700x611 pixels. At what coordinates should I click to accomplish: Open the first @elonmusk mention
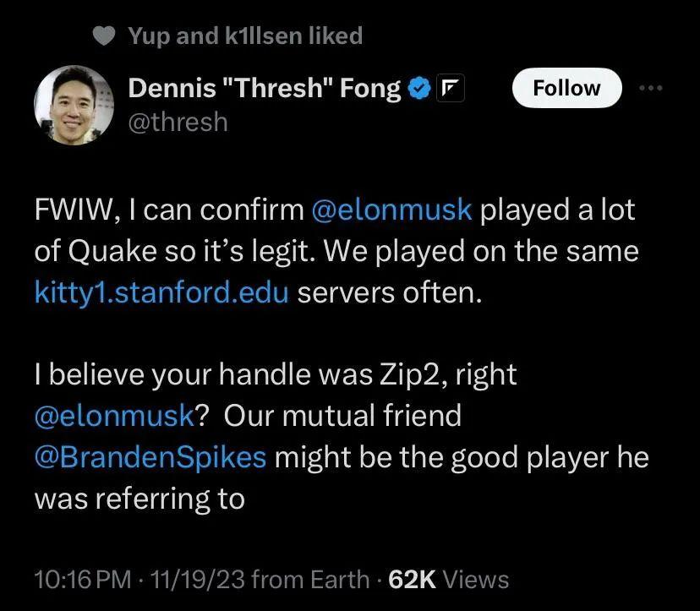[x=391, y=210]
